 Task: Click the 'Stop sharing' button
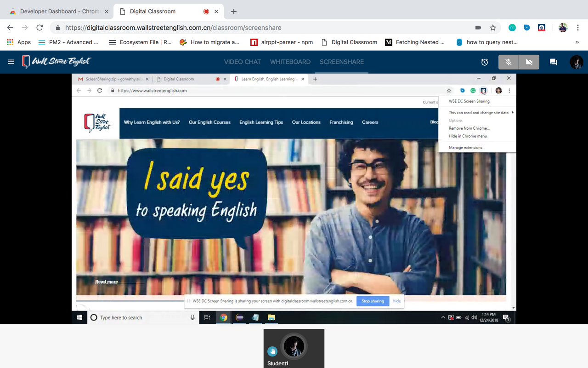[x=373, y=301]
